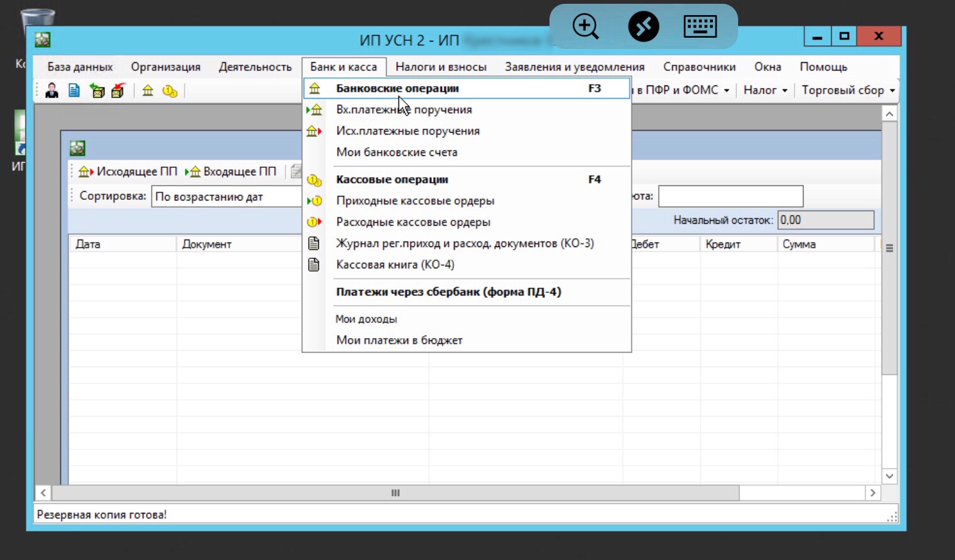Screen dimensions: 955x560
Task: Select Кассовая книга (КО-4) entry
Action: point(466,265)
